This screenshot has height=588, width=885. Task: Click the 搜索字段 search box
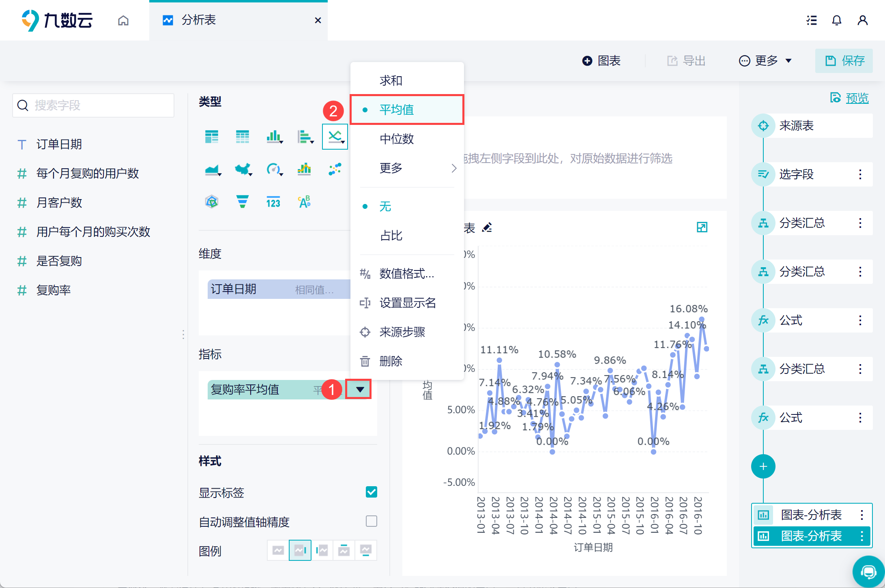93,105
